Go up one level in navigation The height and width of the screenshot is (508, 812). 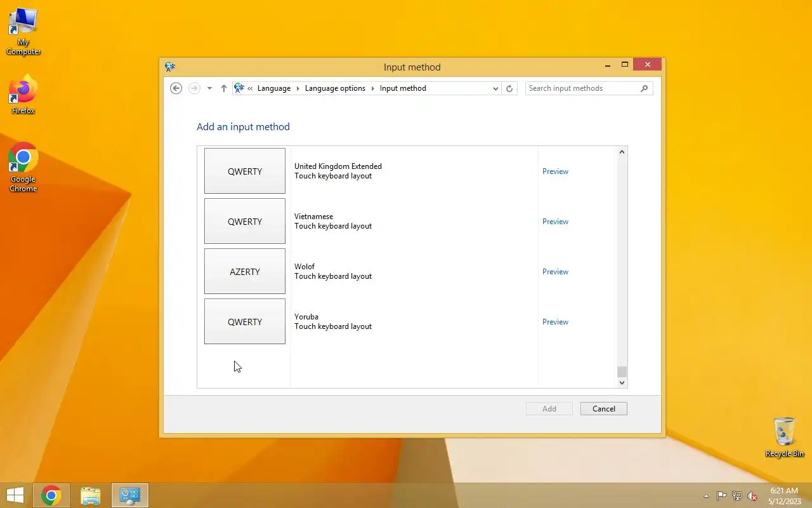click(x=224, y=88)
